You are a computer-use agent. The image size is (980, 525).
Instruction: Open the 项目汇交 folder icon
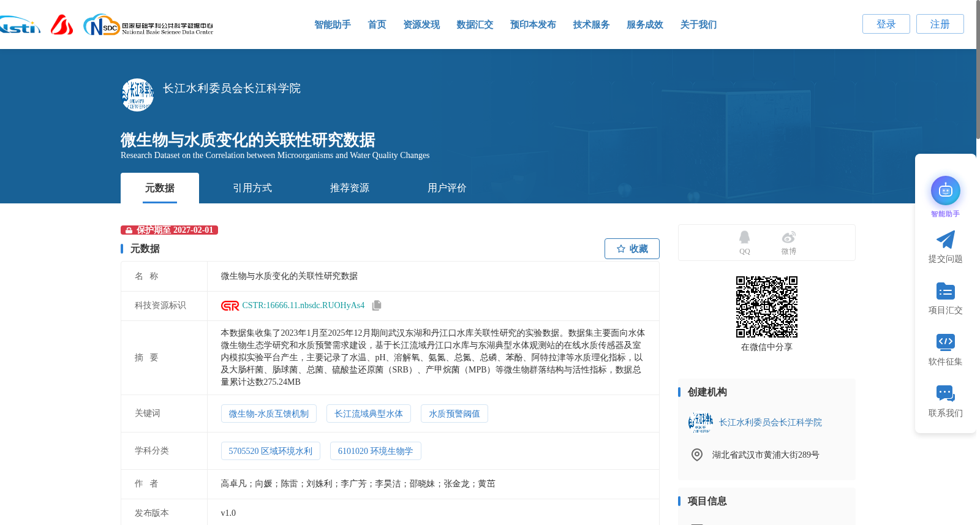946,291
